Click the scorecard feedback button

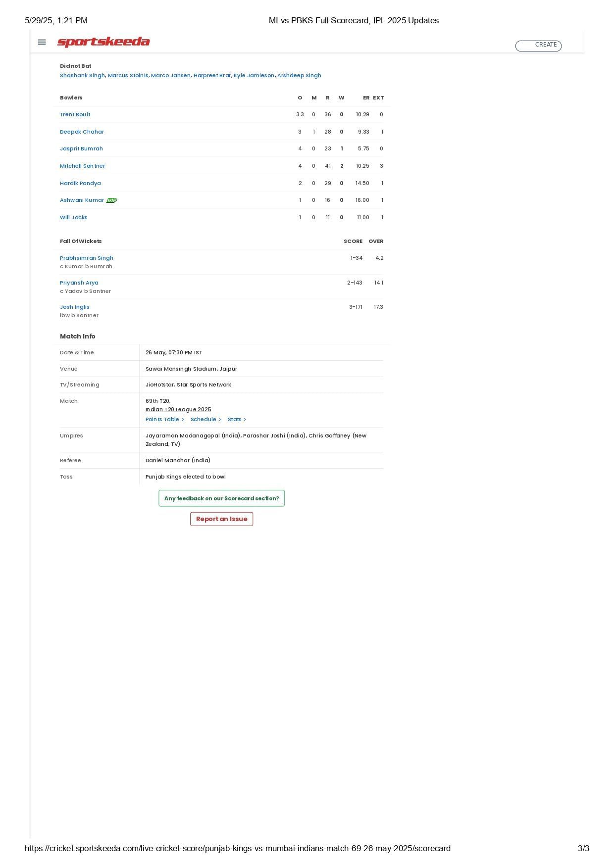pyautogui.click(x=221, y=498)
